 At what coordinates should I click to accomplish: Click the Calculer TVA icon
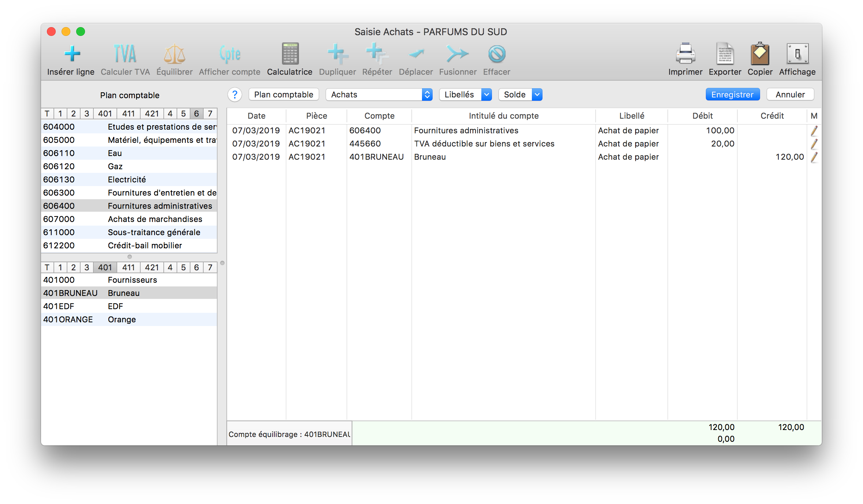(x=125, y=54)
